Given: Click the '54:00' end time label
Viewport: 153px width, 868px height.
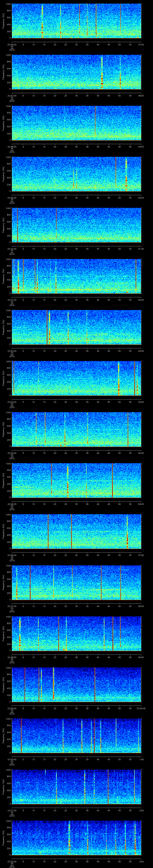Looking at the screenshot, I should tap(141, 402).
